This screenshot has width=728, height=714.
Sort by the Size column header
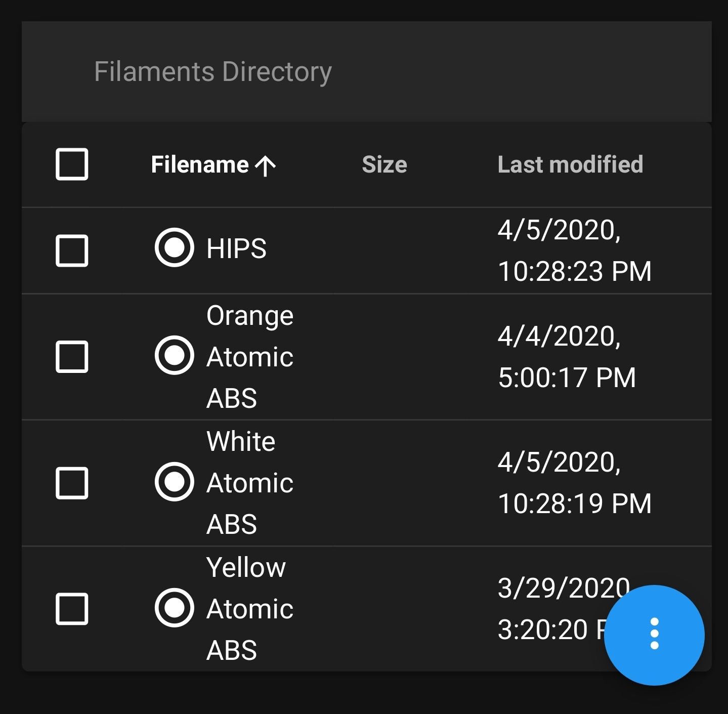pos(384,164)
